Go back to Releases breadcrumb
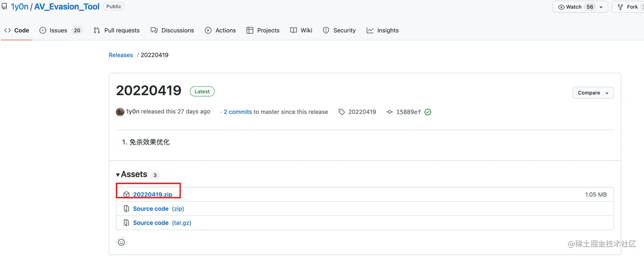 click(121, 55)
